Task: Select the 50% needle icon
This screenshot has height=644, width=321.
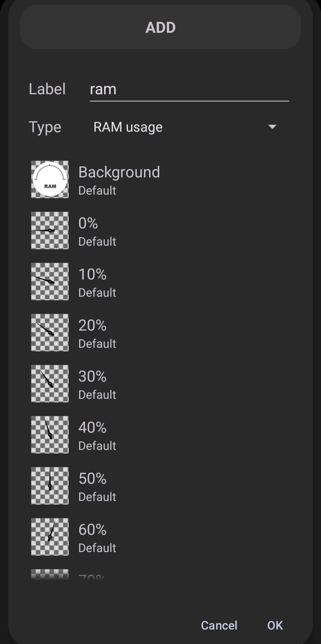Action: pos(50,486)
